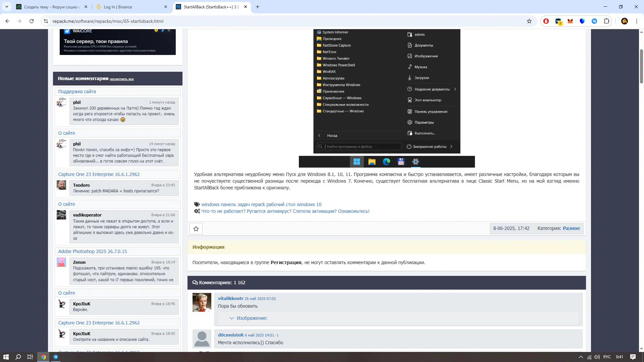Open the network tray icon
This screenshot has height=362, width=644.
pos(589,357)
